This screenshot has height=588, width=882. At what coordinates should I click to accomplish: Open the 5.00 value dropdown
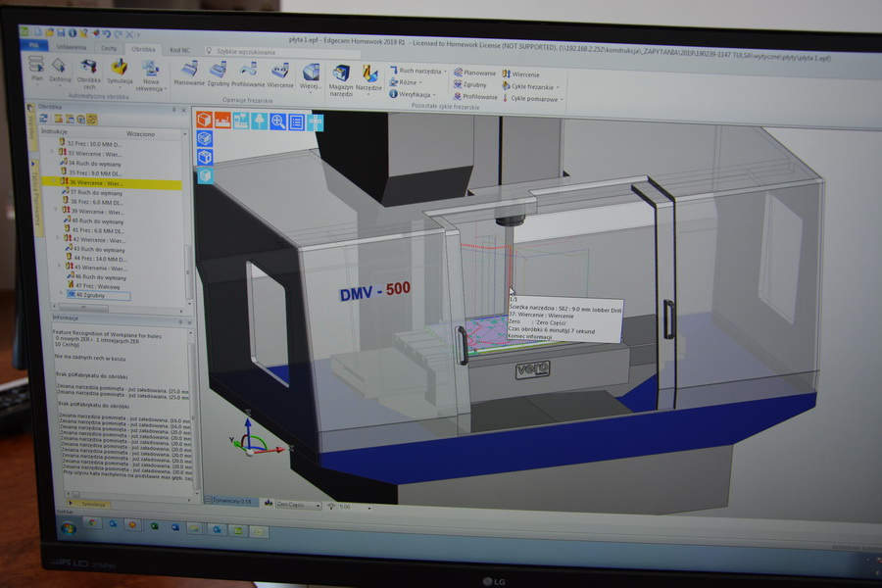coord(369,508)
